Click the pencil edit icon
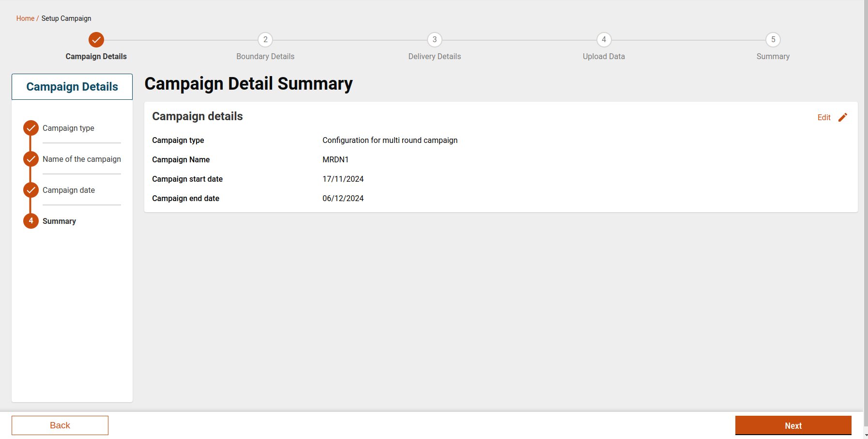 [x=842, y=117]
